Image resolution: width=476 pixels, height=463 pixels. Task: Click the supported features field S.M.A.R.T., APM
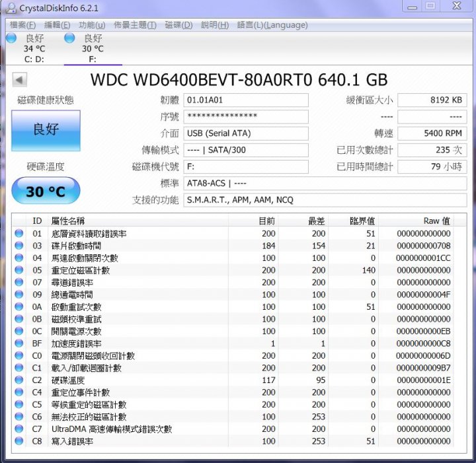[x=325, y=200]
